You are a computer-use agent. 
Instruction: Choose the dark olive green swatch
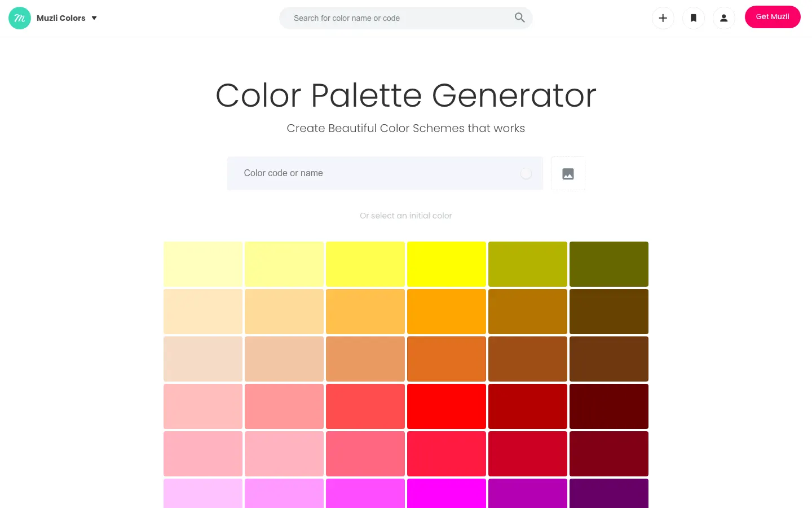click(609, 264)
